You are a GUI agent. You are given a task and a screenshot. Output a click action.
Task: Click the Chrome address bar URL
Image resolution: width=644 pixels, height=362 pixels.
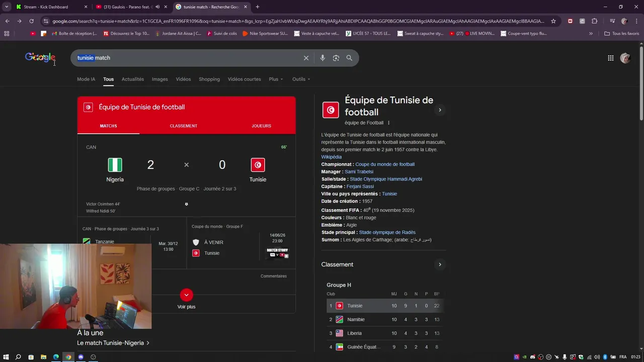tap(298, 21)
